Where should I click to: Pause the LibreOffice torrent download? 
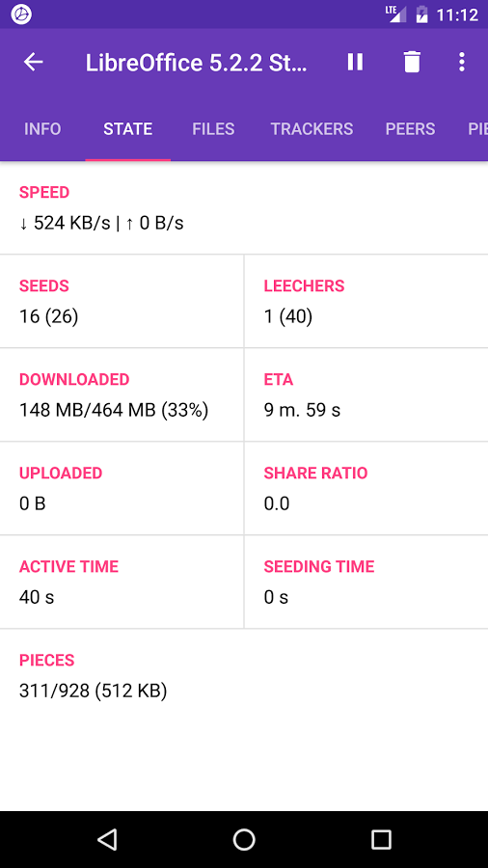355,62
